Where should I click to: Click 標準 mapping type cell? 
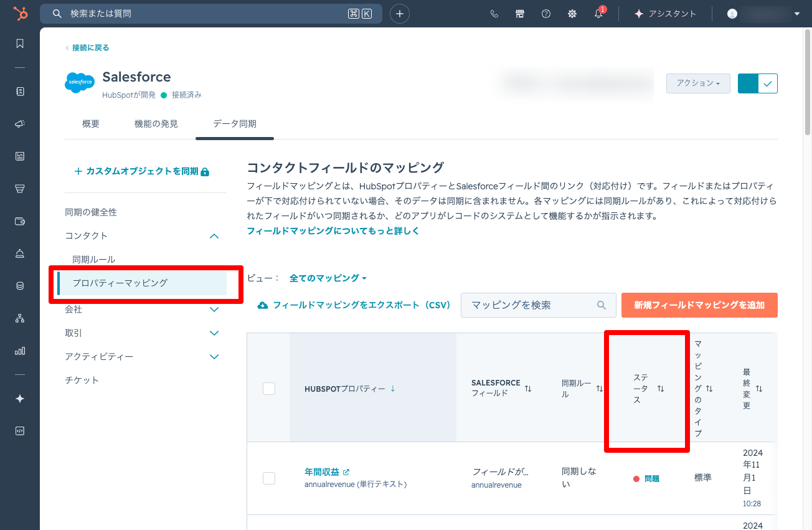click(x=703, y=478)
